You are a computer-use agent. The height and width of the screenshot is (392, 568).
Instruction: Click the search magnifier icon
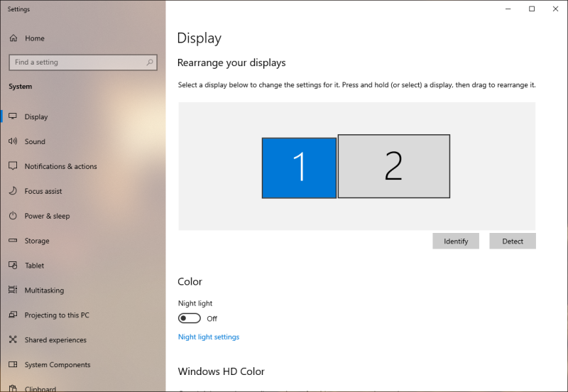click(x=150, y=62)
